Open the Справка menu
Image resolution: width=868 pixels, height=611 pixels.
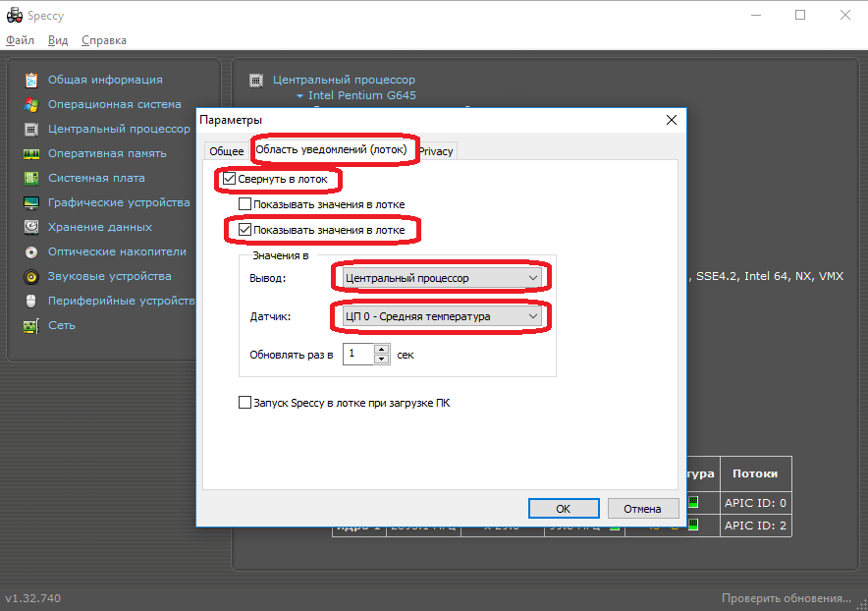[x=103, y=40]
